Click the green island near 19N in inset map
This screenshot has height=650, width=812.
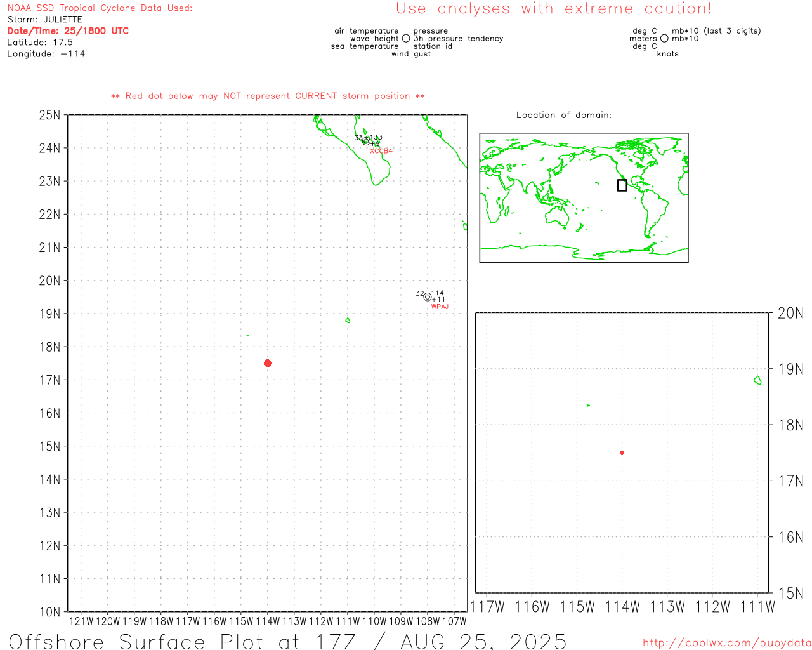pos(757,380)
